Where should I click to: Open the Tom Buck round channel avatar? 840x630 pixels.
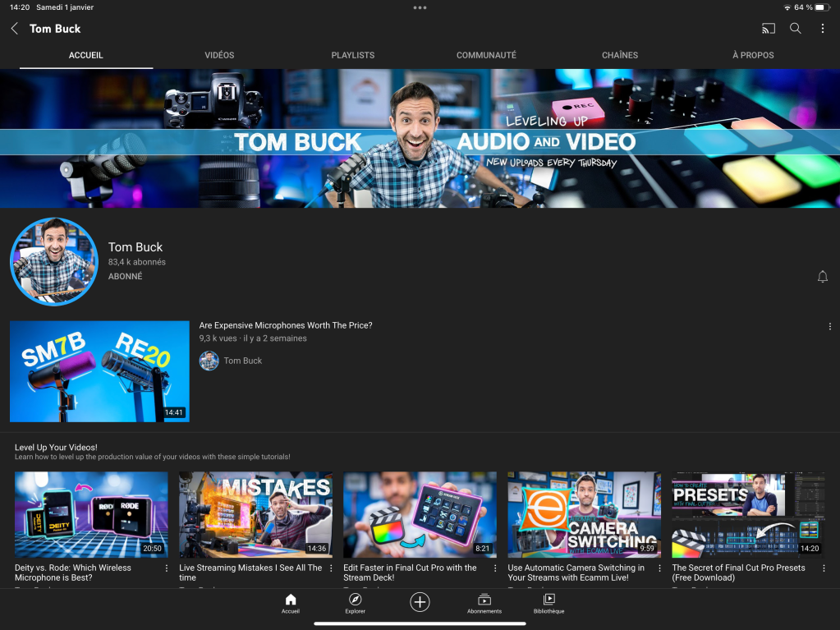click(x=54, y=262)
